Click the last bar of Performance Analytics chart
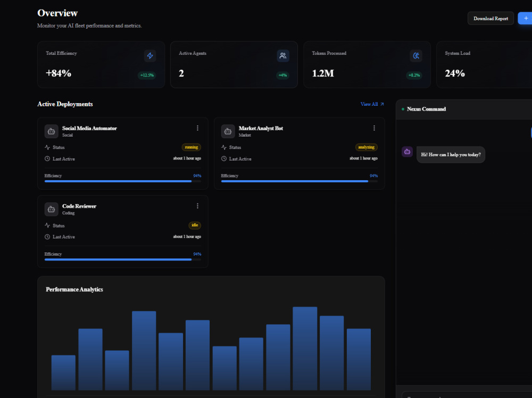The image size is (532, 398). pyautogui.click(x=359, y=359)
